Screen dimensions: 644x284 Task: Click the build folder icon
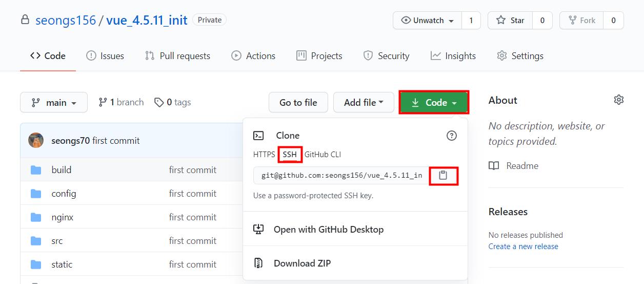point(36,170)
